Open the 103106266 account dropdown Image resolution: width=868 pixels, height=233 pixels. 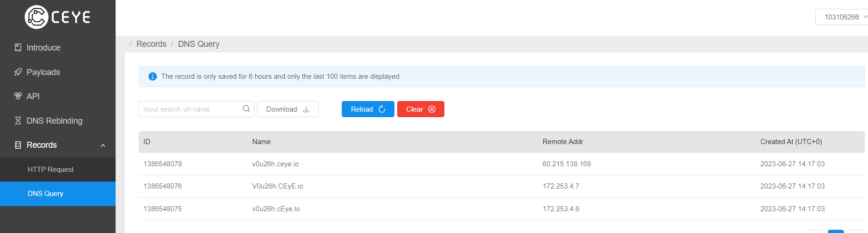point(842,17)
